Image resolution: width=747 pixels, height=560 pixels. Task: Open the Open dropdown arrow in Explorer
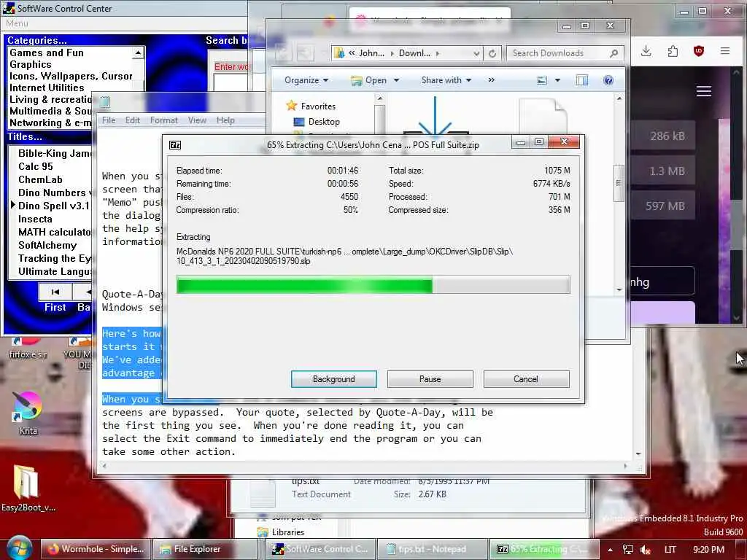(x=396, y=80)
